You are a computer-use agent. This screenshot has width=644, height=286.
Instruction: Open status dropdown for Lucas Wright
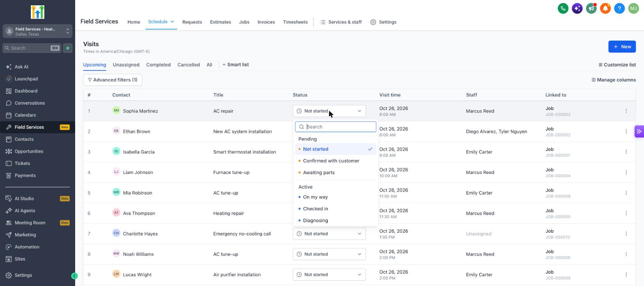tap(329, 275)
